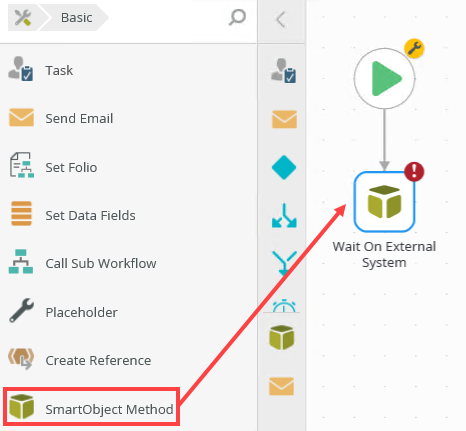Click the timer icon in collapsed strip

(284, 306)
